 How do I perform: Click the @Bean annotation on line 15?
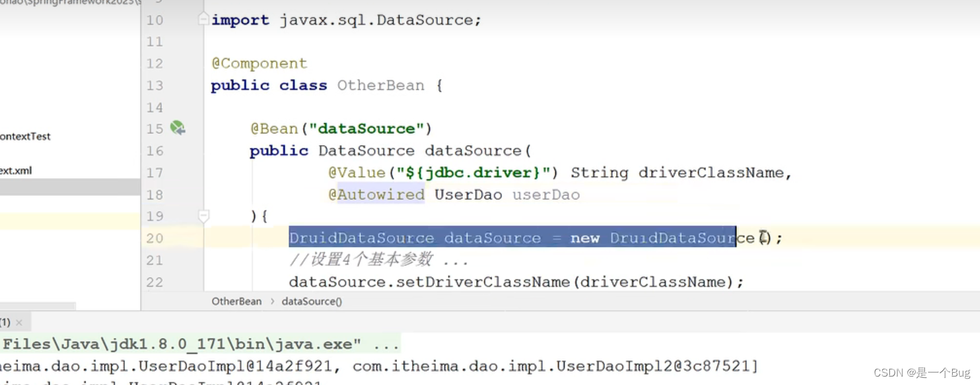pyautogui.click(x=274, y=129)
